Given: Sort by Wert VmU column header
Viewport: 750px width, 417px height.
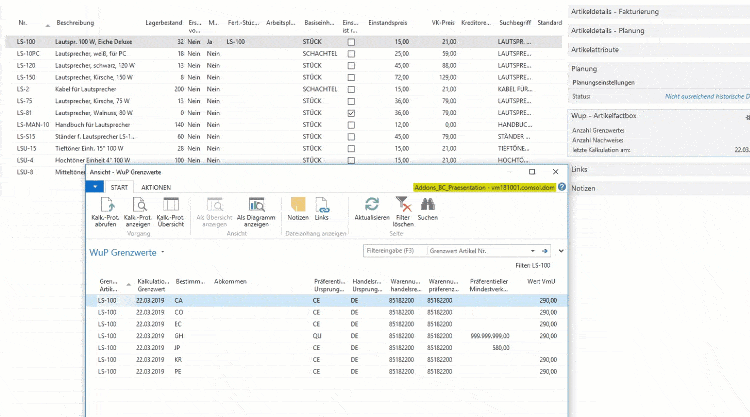Looking at the screenshot, I should pos(541,282).
